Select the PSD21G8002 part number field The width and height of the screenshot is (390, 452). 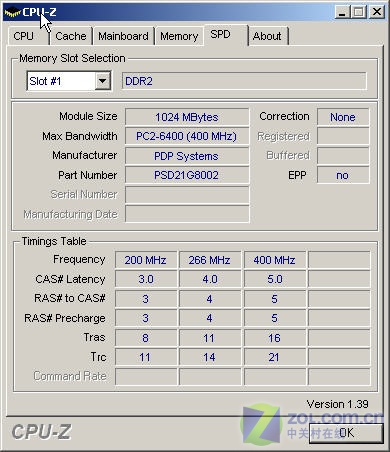point(187,175)
